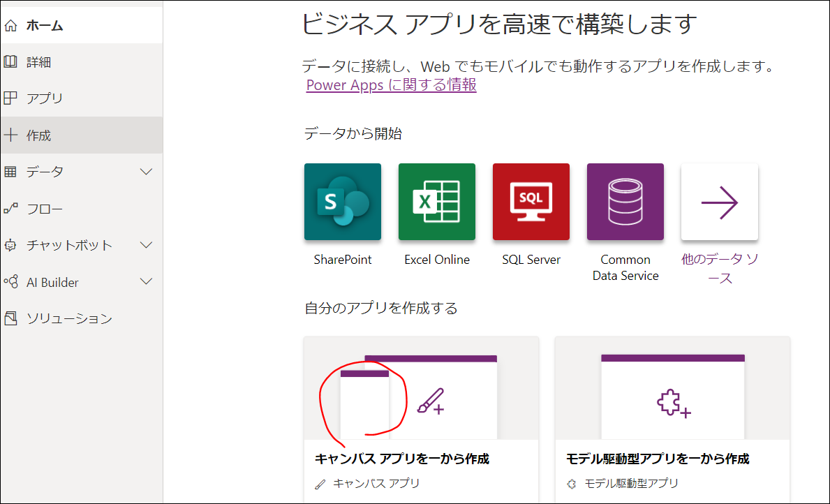Click the paintbrush plus icon on canvas card
The image size is (830, 504).
(x=430, y=401)
